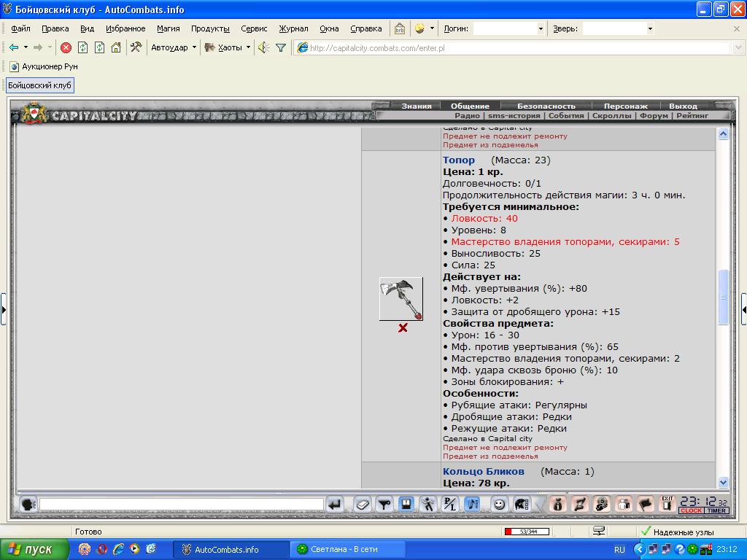Click the chat filter funnel icon in the bottom bar
The height and width of the screenshot is (560, 747).
click(384, 504)
